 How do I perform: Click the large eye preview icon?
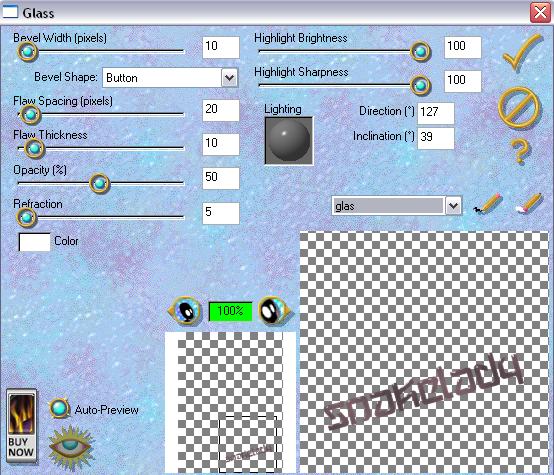[x=72, y=447]
